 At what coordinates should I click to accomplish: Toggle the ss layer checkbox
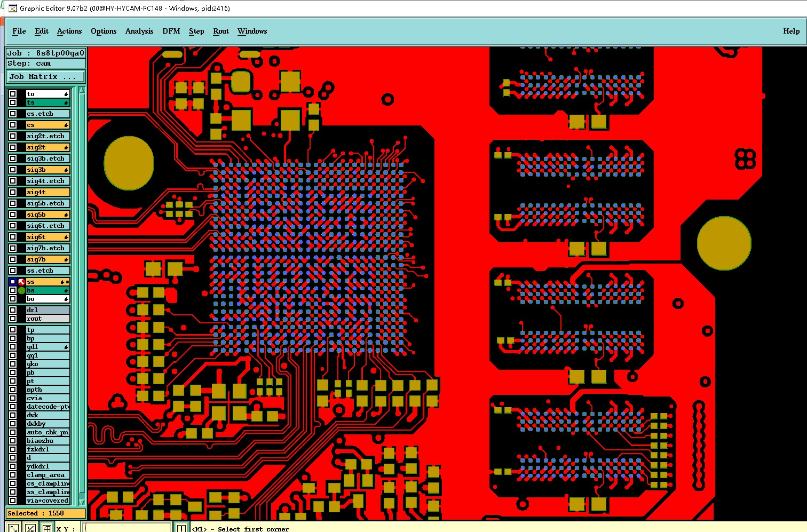pos(13,282)
